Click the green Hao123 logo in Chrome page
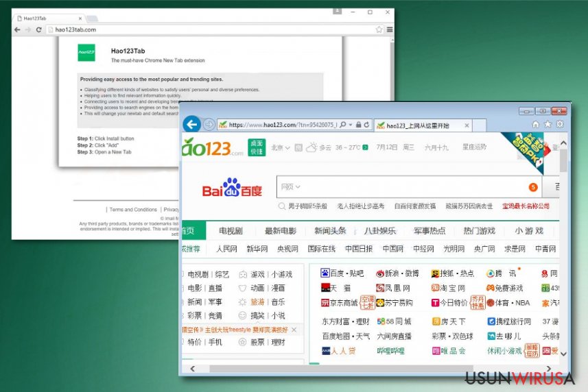The width and height of the screenshot is (588, 392). pyautogui.click(x=86, y=52)
